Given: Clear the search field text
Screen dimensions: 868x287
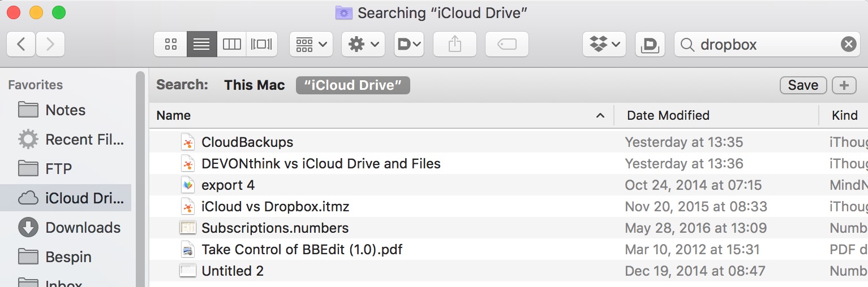Looking at the screenshot, I should 848,45.
